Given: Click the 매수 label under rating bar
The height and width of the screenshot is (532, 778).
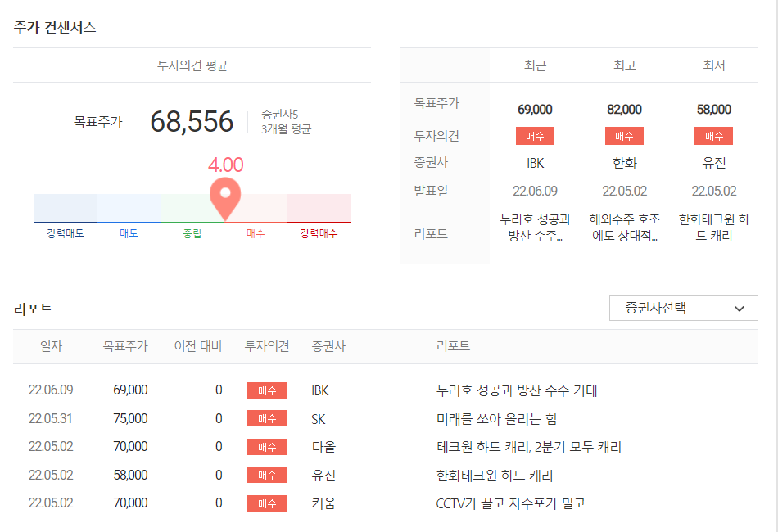Looking at the screenshot, I should tap(256, 233).
